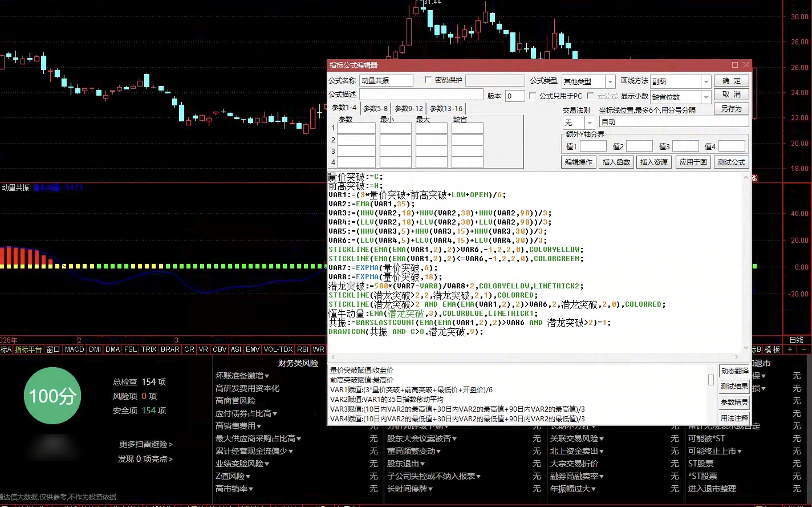Screen dimensions: 812x507
Task: Focus the 公式描述 input field
Action: [421, 94]
